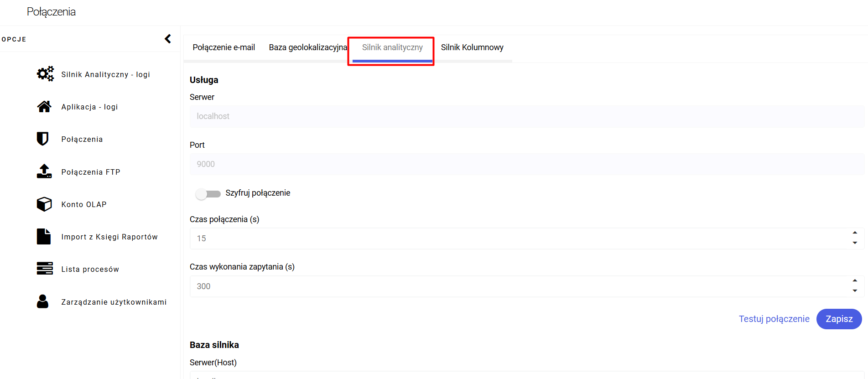868x379 pixels.
Task: Click the Testuj połączenie link
Action: click(774, 319)
